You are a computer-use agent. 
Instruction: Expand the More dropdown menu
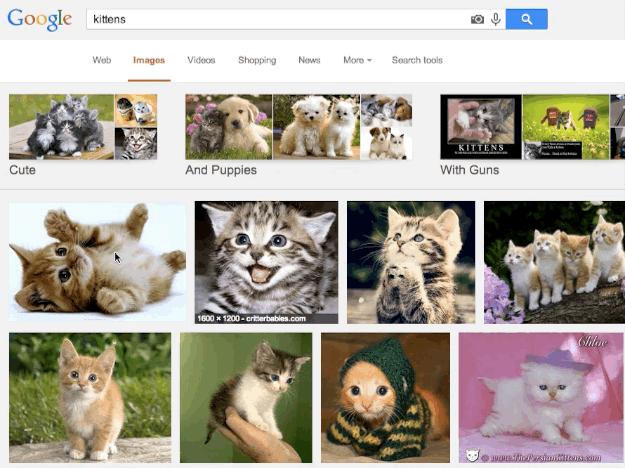point(357,60)
